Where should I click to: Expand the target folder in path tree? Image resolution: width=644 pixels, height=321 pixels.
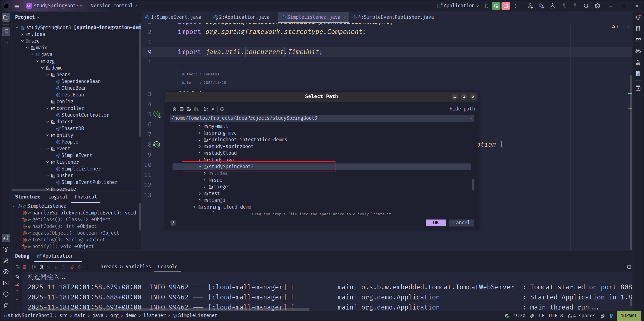(205, 187)
